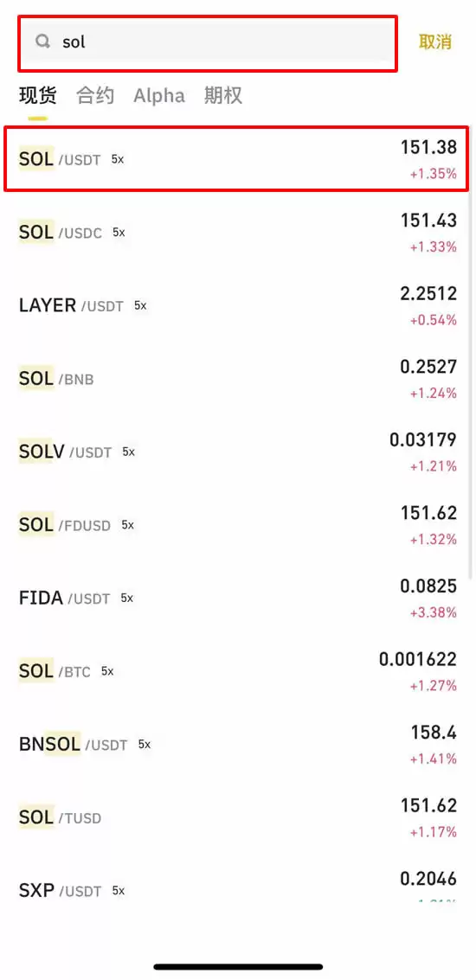
Task: Open the SOL/FDUSD pair
Action: click(238, 525)
